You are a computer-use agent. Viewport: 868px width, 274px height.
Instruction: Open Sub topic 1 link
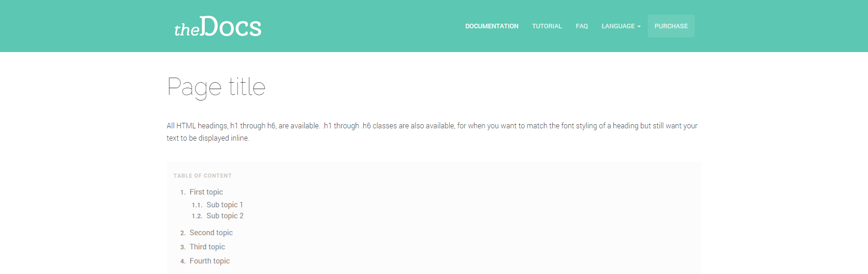(x=224, y=205)
